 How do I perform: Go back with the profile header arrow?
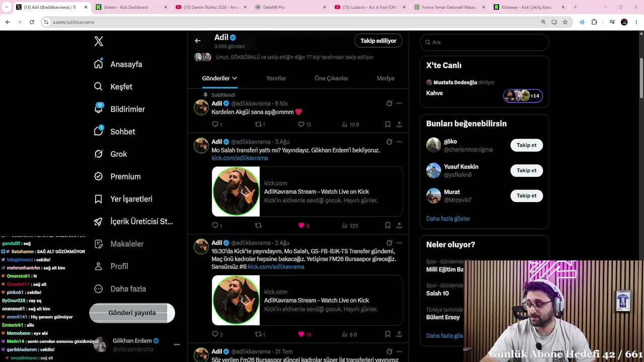tap(198, 41)
